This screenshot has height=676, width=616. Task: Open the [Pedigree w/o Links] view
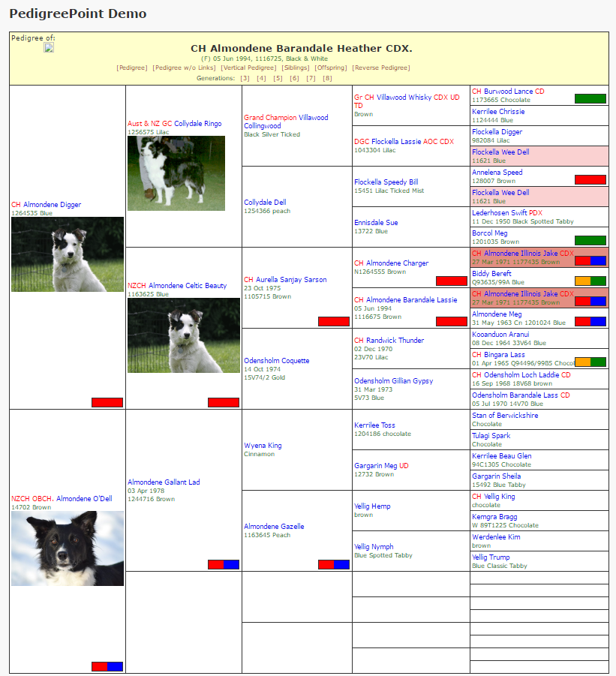tap(184, 68)
